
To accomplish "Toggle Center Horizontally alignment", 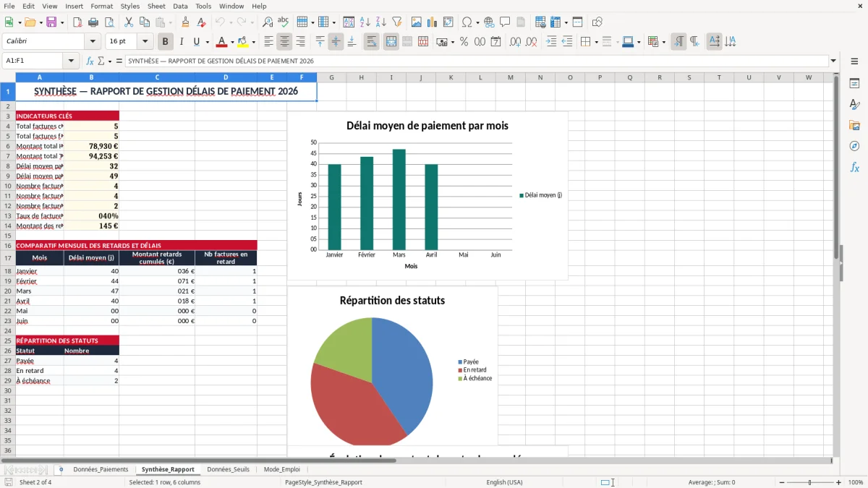I will (x=284, y=42).
